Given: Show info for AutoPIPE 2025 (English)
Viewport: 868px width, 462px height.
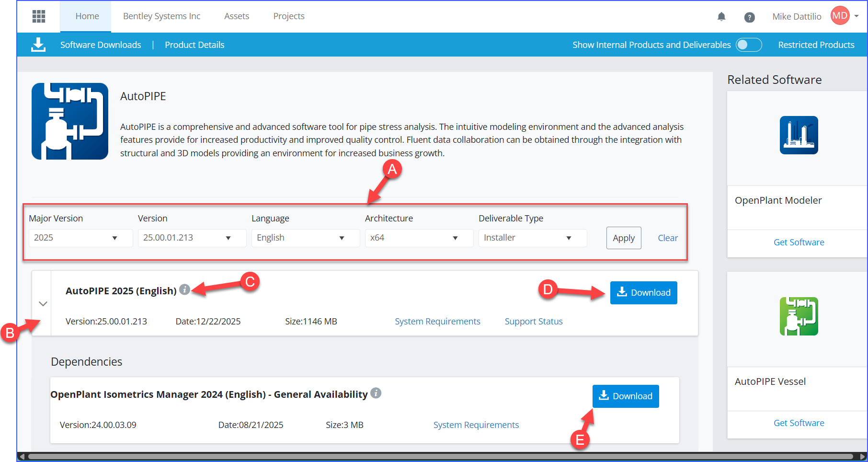Looking at the screenshot, I should [x=184, y=289].
